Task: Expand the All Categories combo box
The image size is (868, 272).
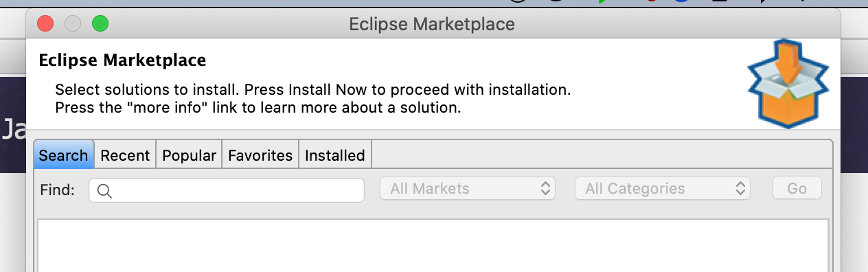Action: point(663,189)
